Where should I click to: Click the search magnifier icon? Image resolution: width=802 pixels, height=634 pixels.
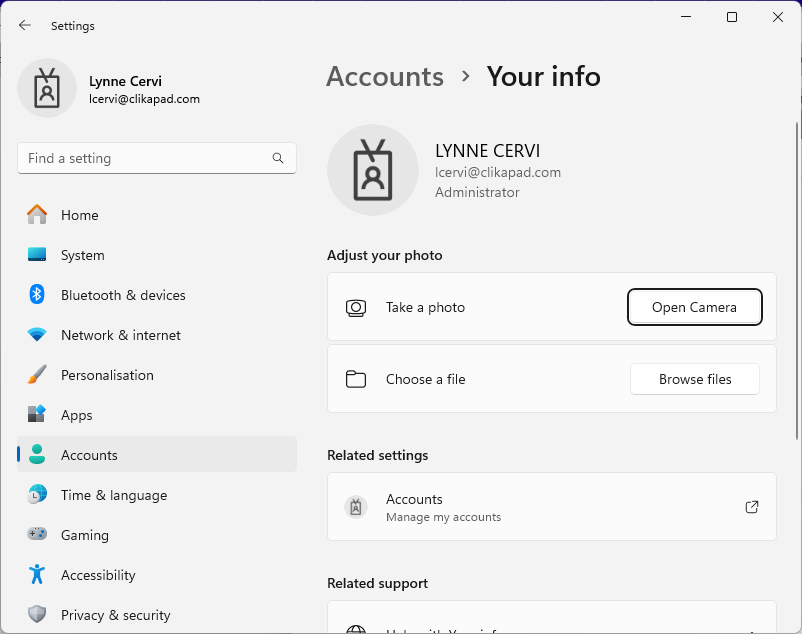[278, 158]
